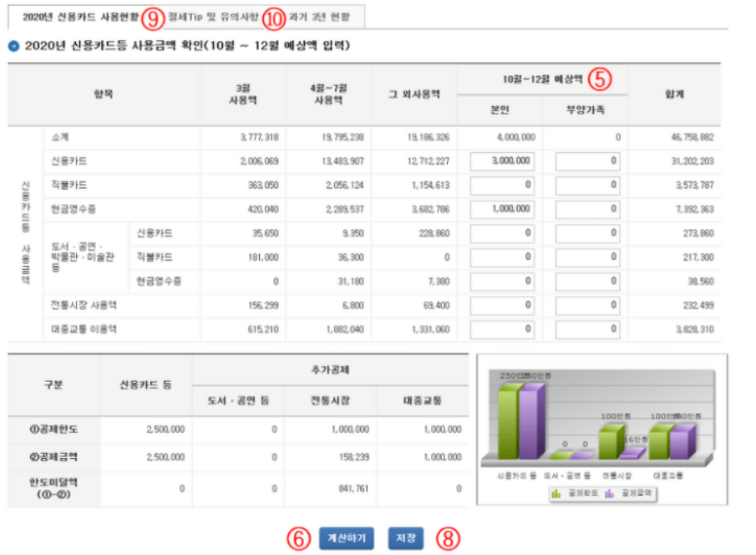The image size is (756, 555).
Task: Select 도서·공연 현금영수증 row 본인 field
Action: tap(502, 282)
